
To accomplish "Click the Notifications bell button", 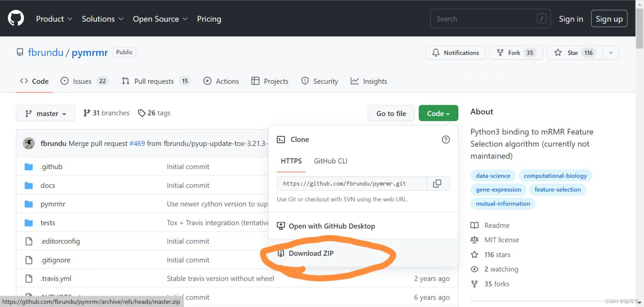I will tap(455, 53).
